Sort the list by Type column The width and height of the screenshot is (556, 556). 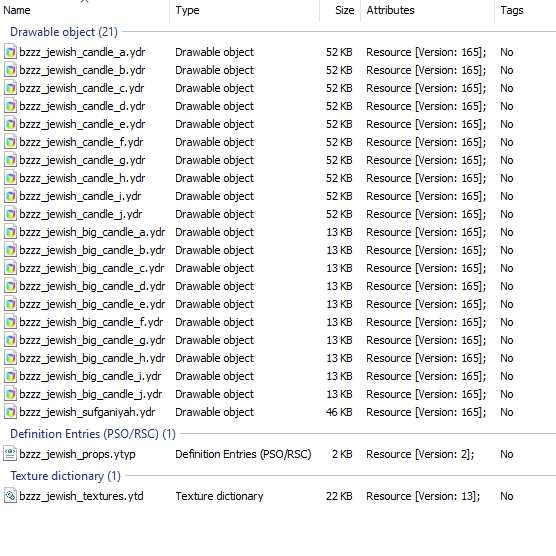point(244,11)
